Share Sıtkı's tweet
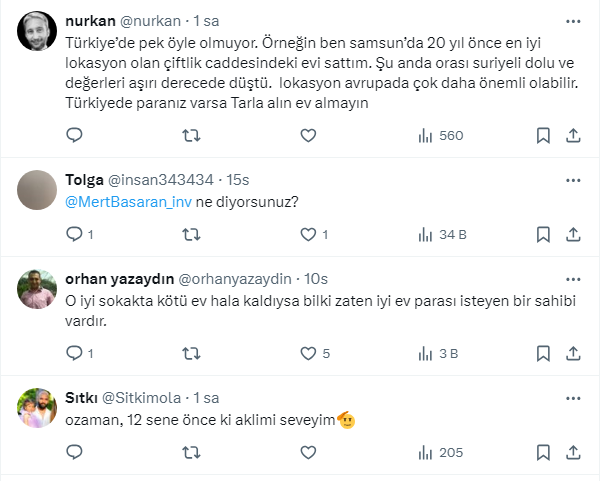This screenshot has height=481, width=603. [x=574, y=452]
